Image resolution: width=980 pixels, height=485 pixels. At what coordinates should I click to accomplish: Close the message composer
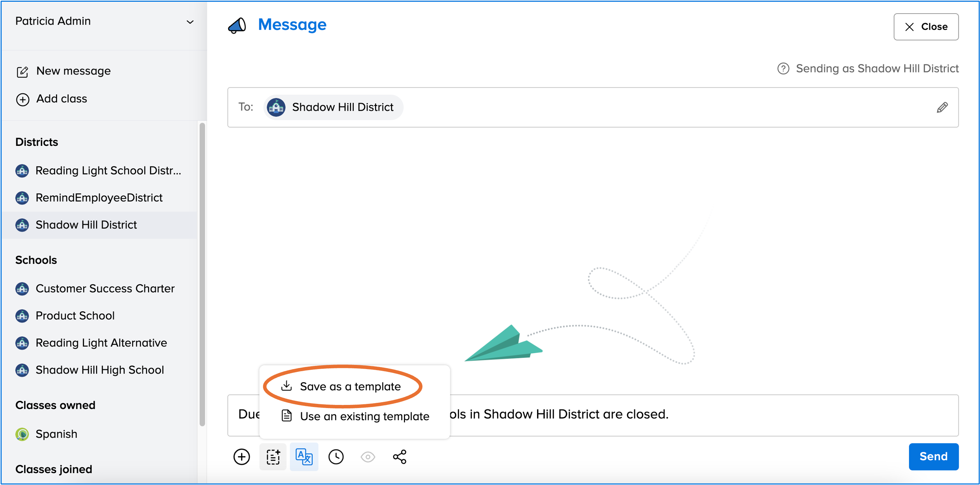pos(926,26)
